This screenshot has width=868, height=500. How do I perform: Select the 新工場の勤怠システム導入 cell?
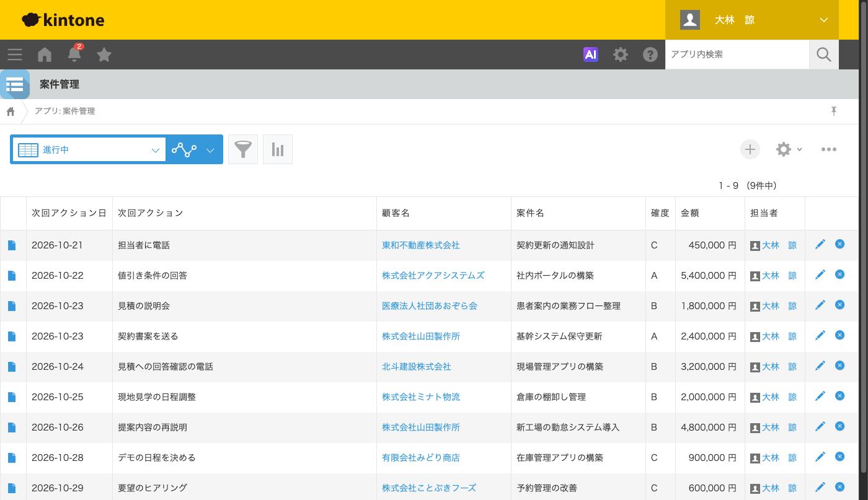(x=578, y=428)
